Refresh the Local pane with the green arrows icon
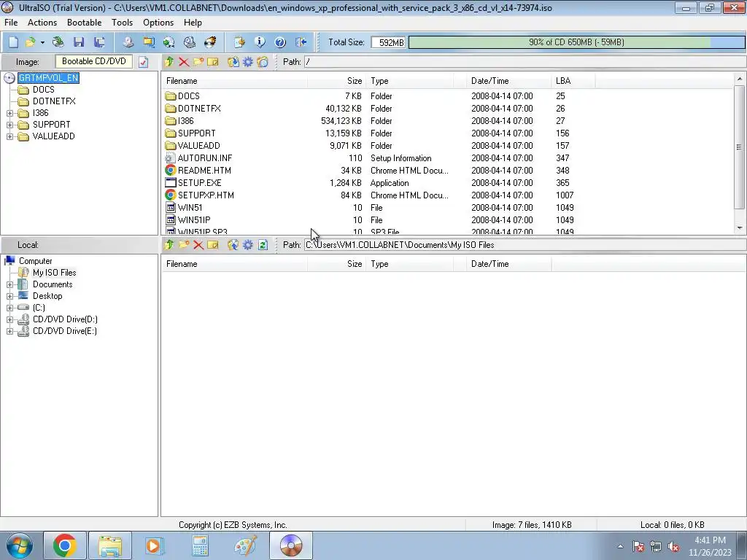This screenshot has width=747, height=560. pyautogui.click(x=263, y=245)
